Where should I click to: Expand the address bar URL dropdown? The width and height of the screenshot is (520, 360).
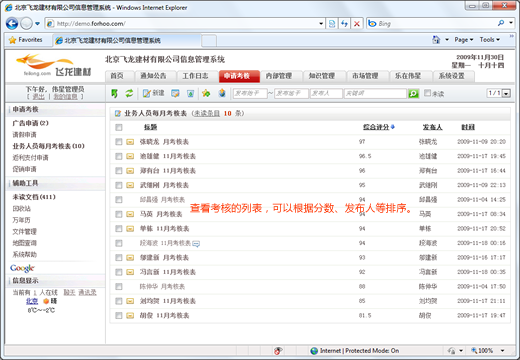321,24
